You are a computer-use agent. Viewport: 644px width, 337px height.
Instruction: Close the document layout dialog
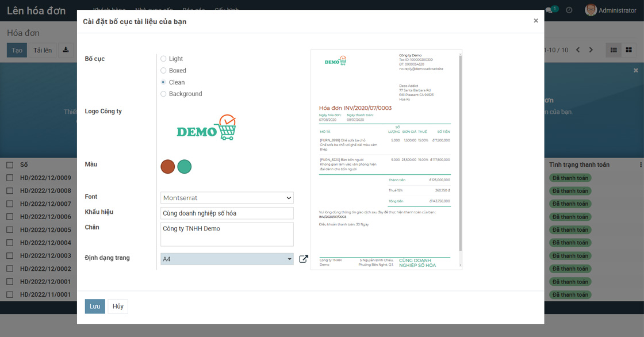tap(535, 21)
